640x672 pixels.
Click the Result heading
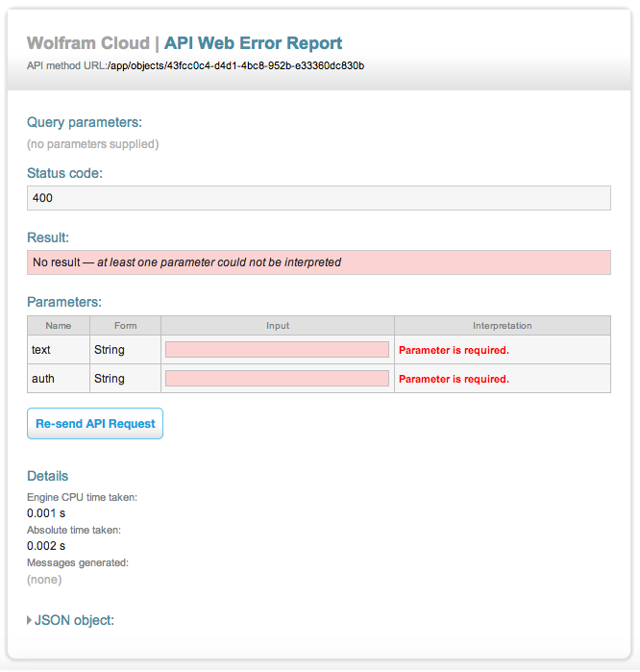(x=48, y=237)
